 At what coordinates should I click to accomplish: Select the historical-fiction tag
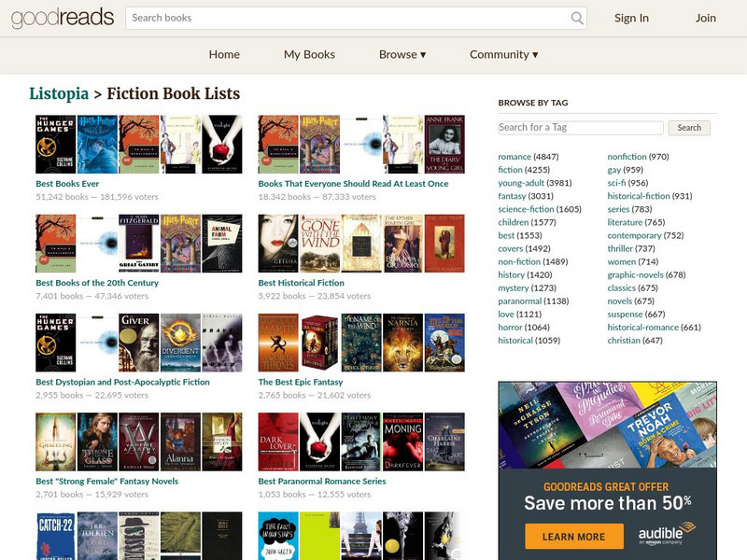(639, 196)
